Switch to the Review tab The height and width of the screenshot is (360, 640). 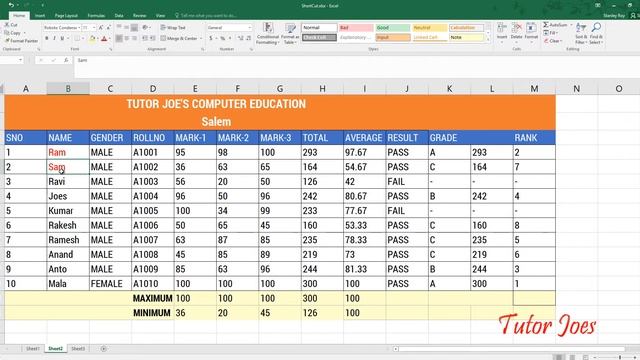pyautogui.click(x=139, y=16)
